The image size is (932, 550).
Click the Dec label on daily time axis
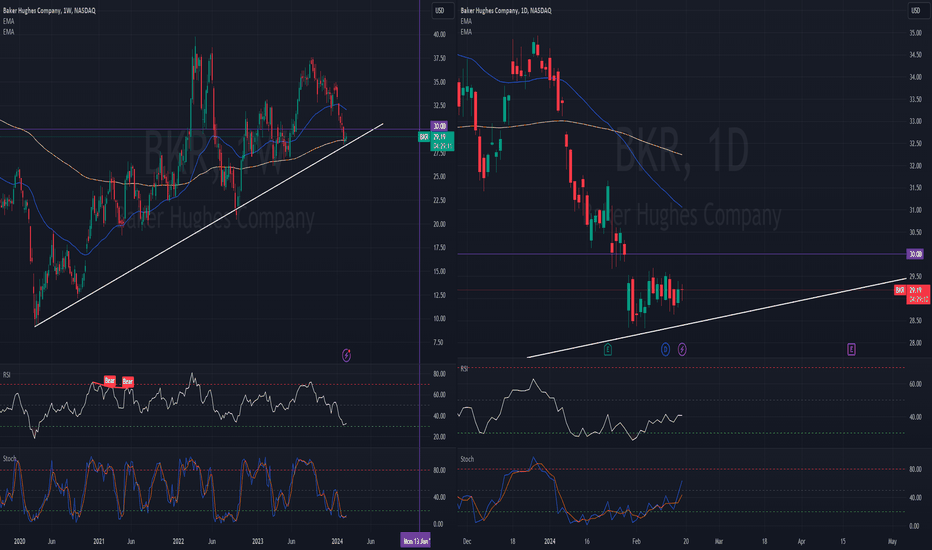point(467,541)
